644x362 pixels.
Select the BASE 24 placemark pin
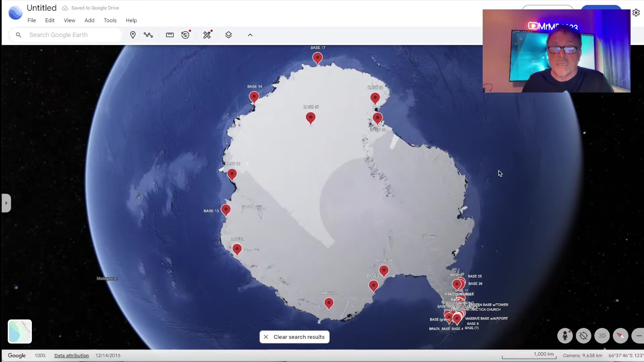coord(237,250)
